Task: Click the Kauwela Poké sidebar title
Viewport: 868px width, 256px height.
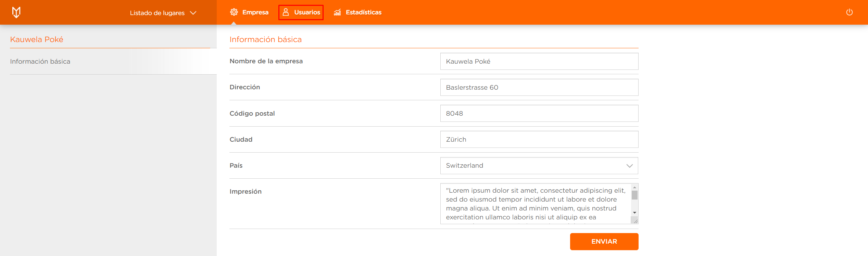Action: pyautogui.click(x=37, y=39)
